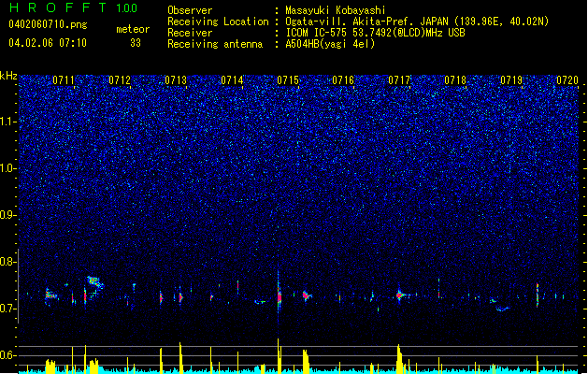Click the meteor label
Image resolution: width=588 pixels, height=374 pixels.
133,29
